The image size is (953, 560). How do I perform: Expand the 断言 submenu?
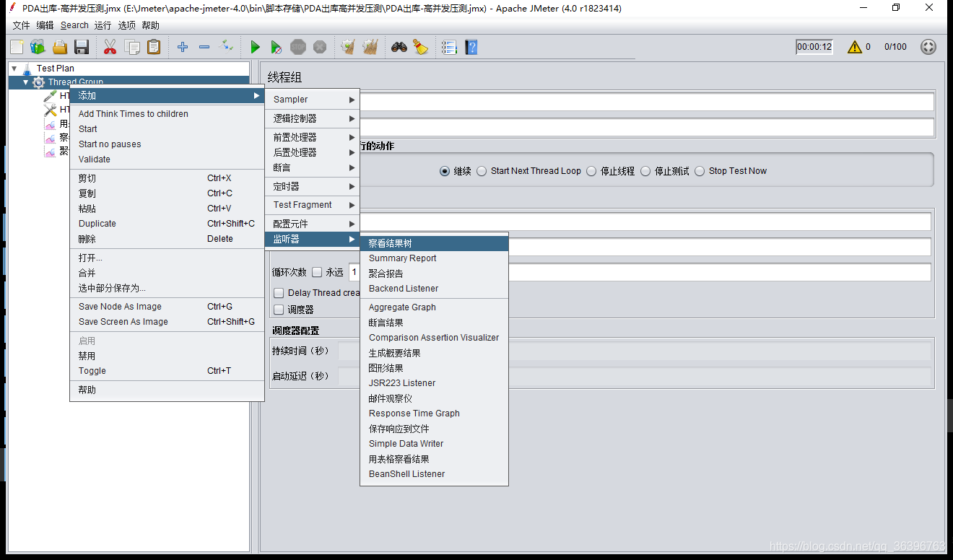[x=312, y=167]
